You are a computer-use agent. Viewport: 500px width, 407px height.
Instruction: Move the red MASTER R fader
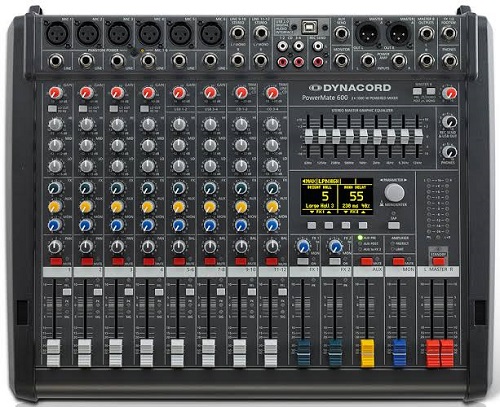pyautogui.click(x=447, y=353)
